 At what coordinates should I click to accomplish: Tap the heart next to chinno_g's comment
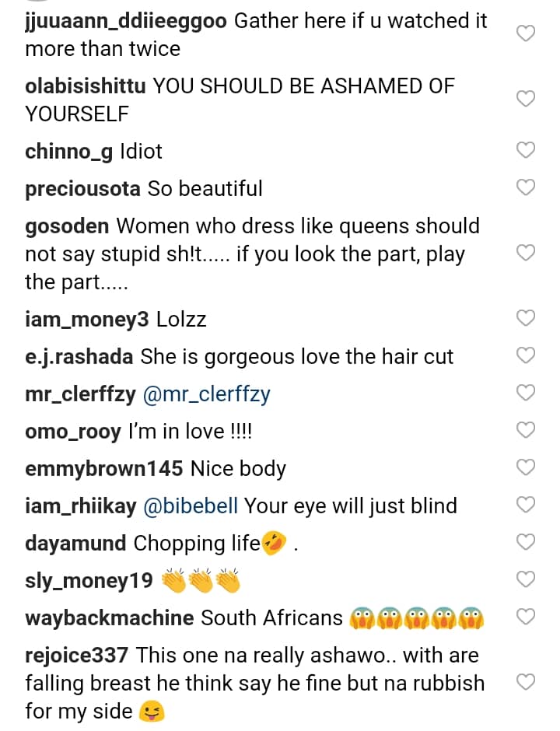coord(527,150)
